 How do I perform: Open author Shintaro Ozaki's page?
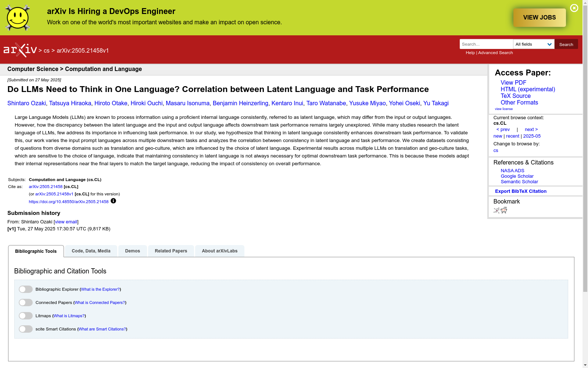point(26,103)
